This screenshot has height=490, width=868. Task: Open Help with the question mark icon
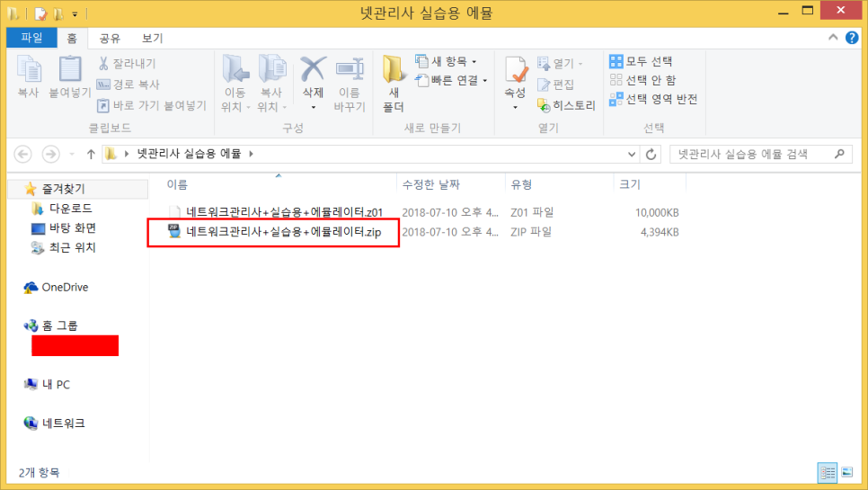tap(852, 38)
